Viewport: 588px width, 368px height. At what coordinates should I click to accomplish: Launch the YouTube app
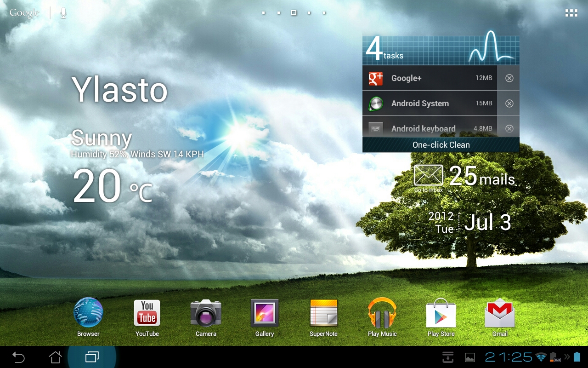(x=147, y=317)
